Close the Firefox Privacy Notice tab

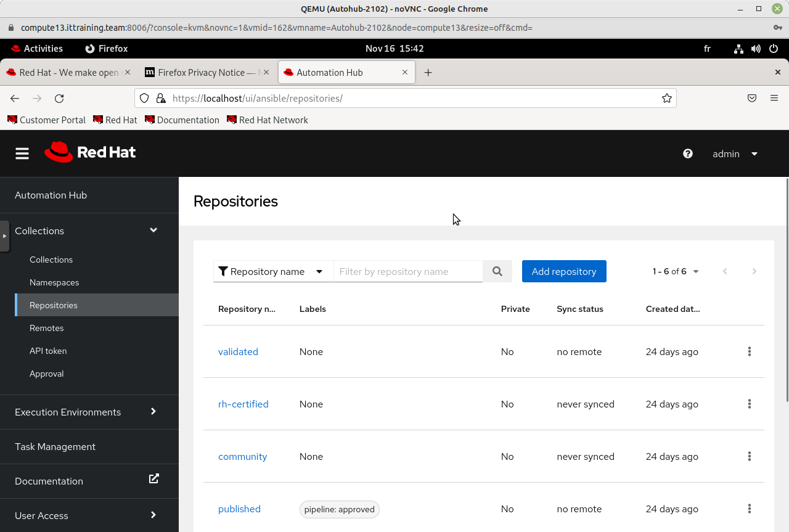pyautogui.click(x=266, y=72)
